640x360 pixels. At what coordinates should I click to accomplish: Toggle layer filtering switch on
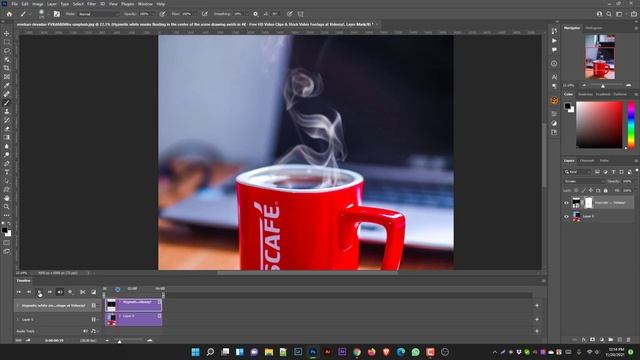coord(637,171)
